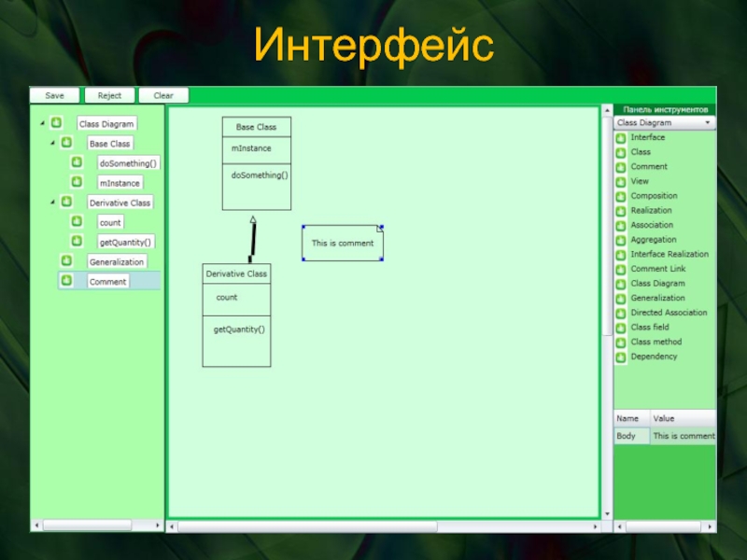747x560 pixels.
Task: Select Generalization label in tree
Action: (117, 262)
